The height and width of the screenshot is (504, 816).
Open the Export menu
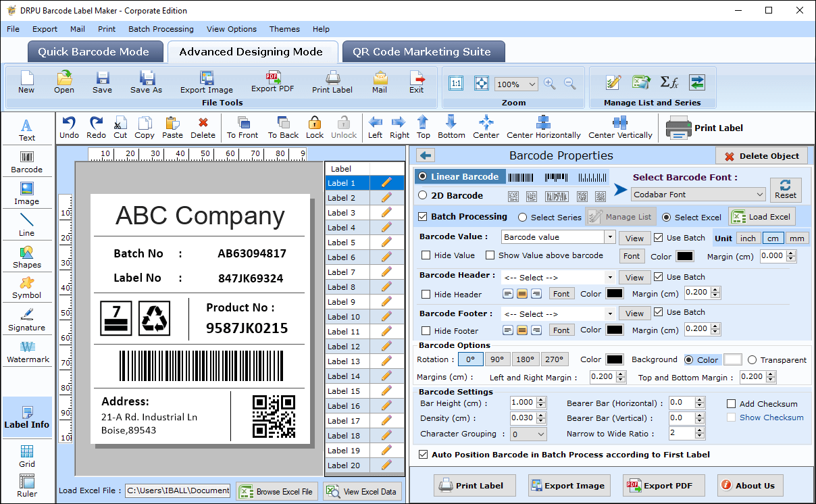click(45, 29)
